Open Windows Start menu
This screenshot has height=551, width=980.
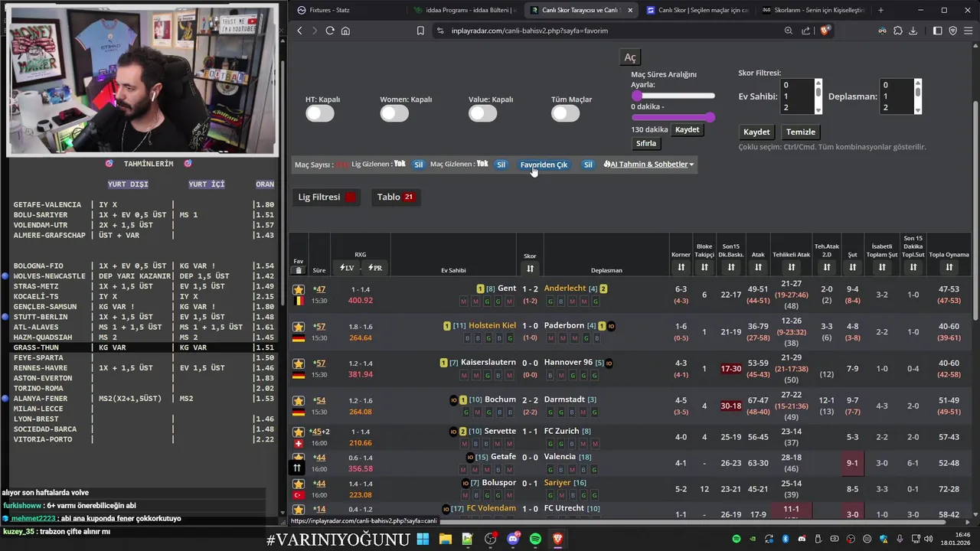pyautogui.click(x=423, y=539)
